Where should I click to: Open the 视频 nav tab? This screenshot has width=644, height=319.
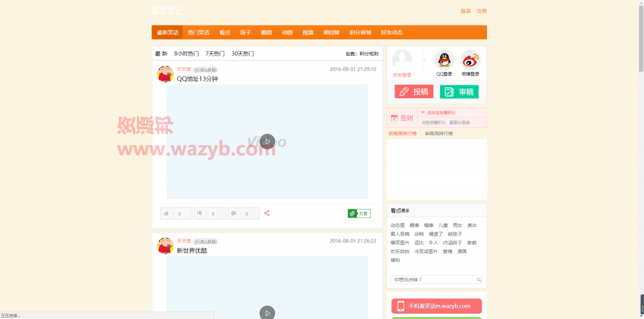point(308,32)
